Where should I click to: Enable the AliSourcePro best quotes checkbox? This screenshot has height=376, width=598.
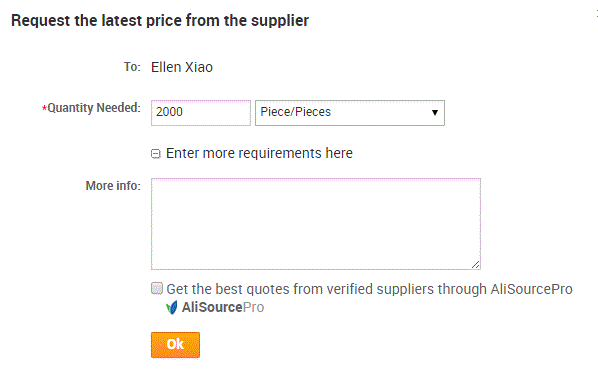(x=157, y=288)
